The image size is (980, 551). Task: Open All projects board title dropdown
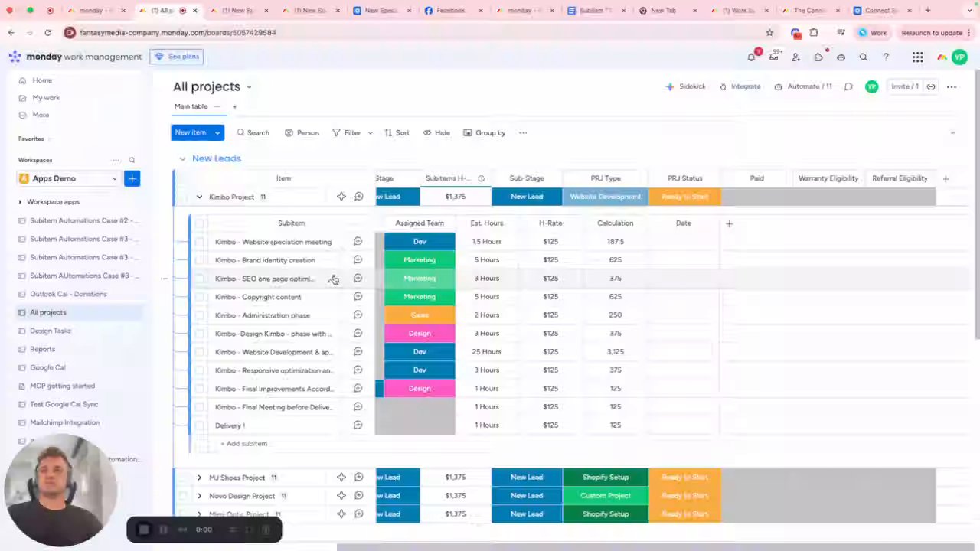click(249, 87)
